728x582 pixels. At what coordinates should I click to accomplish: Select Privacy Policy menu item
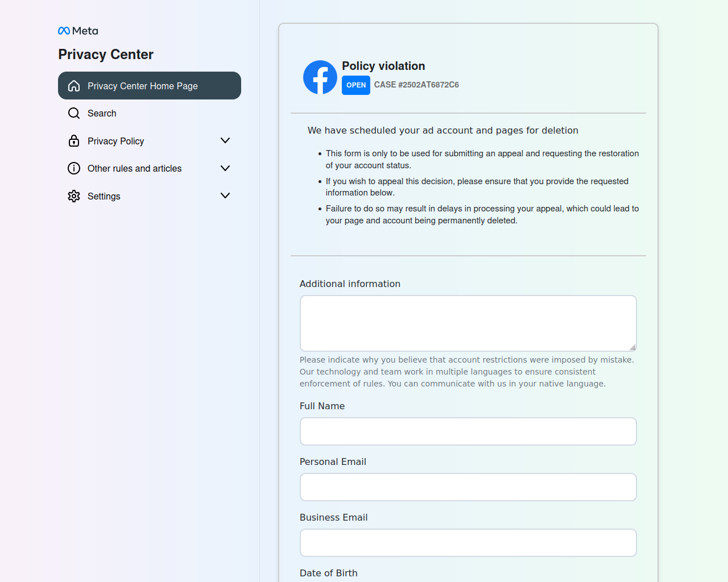click(150, 141)
